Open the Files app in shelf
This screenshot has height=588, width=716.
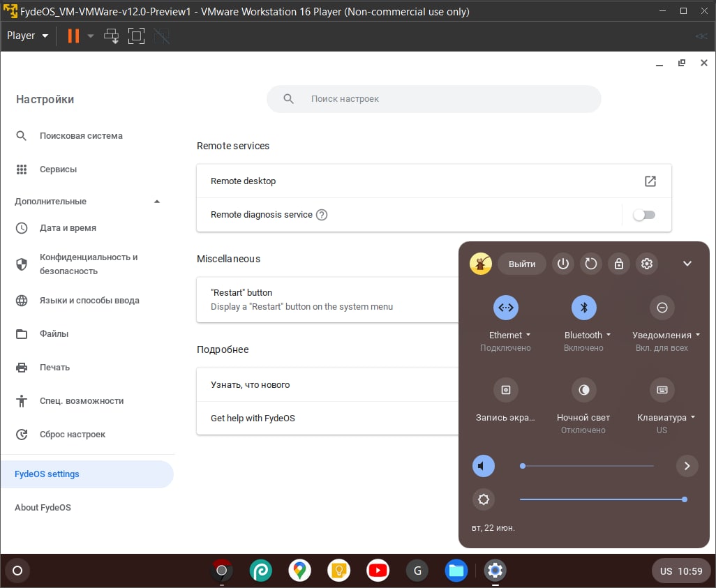point(456,570)
